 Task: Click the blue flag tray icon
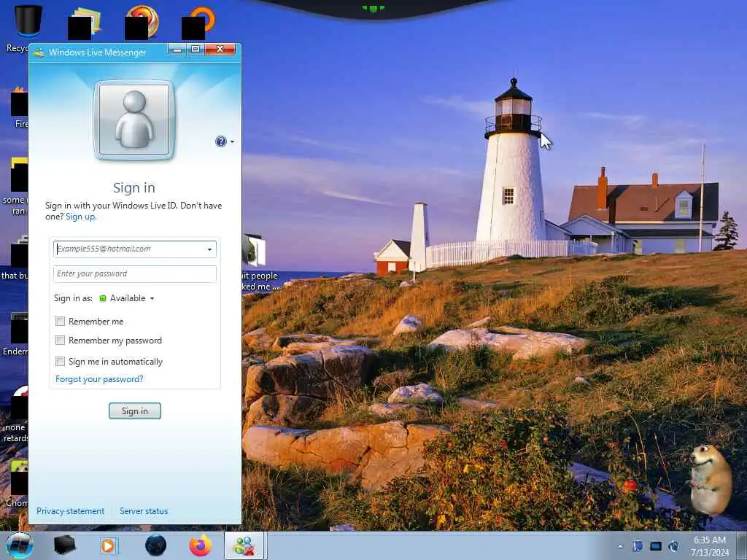(x=638, y=546)
